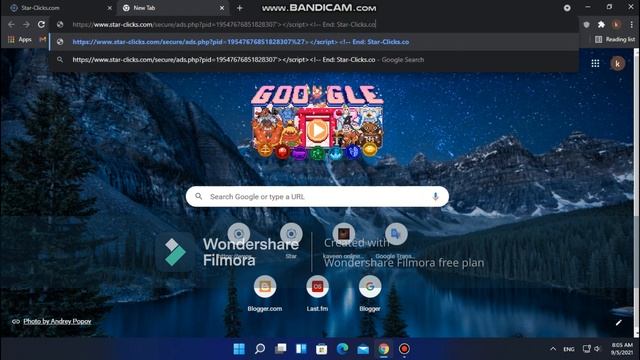Choose the Google Search suggestion row
Screen dimensions: 640x360
coord(314,60)
